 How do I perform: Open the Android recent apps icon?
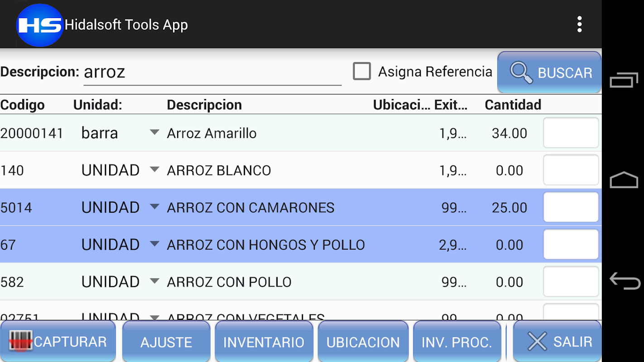[624, 81]
